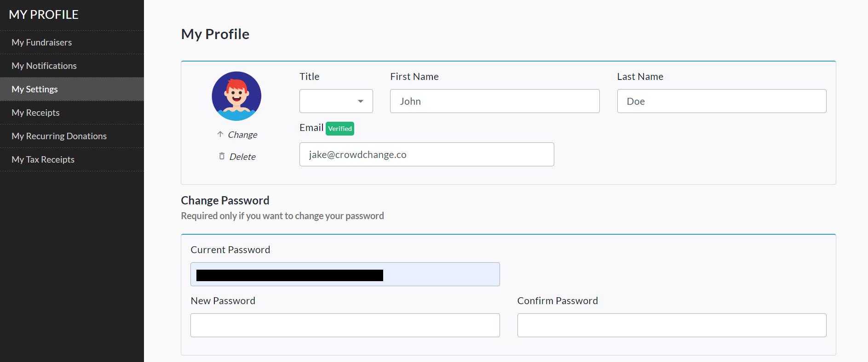Click the Confirm Password input
The width and height of the screenshot is (868, 362).
pos(672,325)
